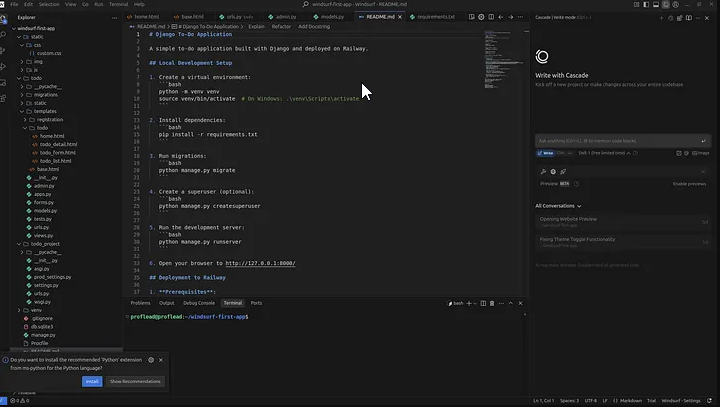Toggle Cascade side panel layout icon

[x=665, y=4]
